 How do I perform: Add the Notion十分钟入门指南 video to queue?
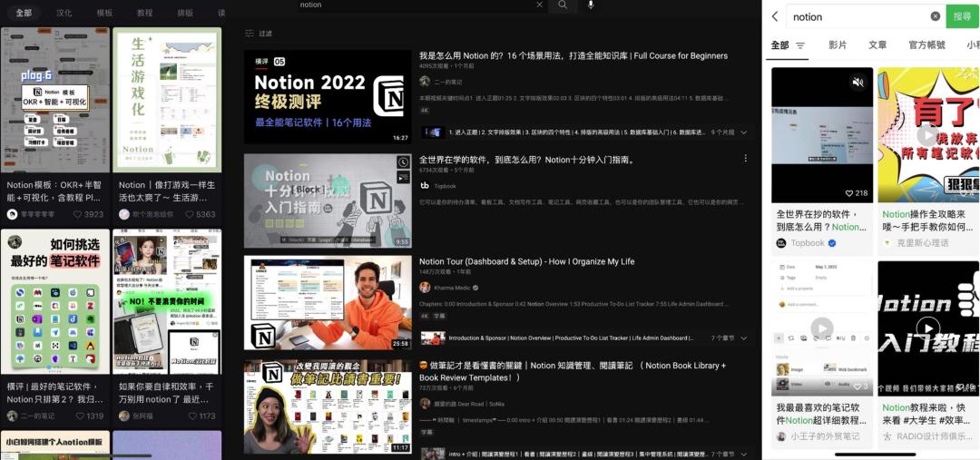[x=403, y=178]
